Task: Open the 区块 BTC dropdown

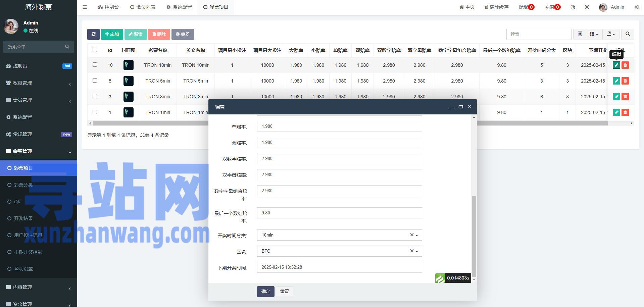Action: click(339, 251)
